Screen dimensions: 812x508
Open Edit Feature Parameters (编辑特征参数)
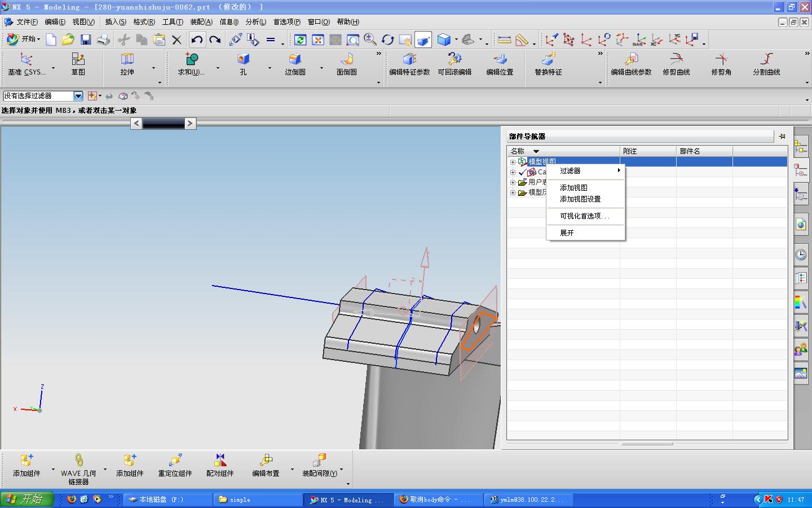(x=410, y=64)
